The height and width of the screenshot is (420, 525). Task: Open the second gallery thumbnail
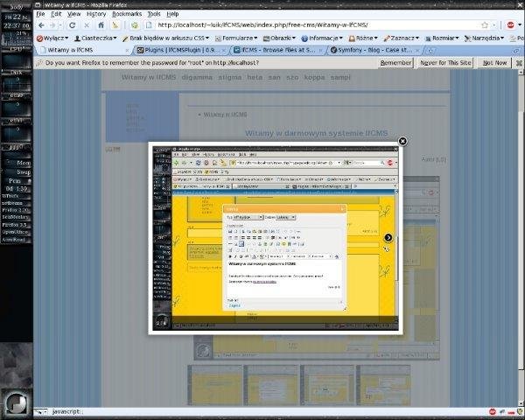270,385
